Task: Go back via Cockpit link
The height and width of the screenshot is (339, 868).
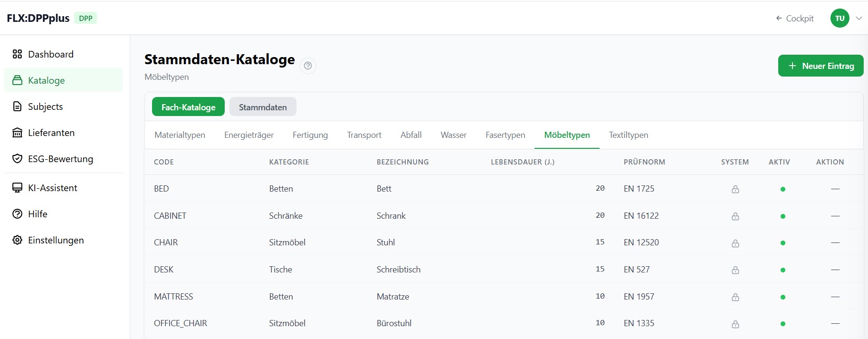Action: [795, 19]
